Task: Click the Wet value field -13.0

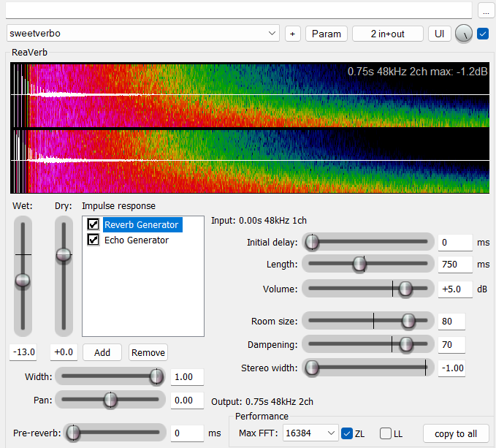Action: click(x=23, y=352)
